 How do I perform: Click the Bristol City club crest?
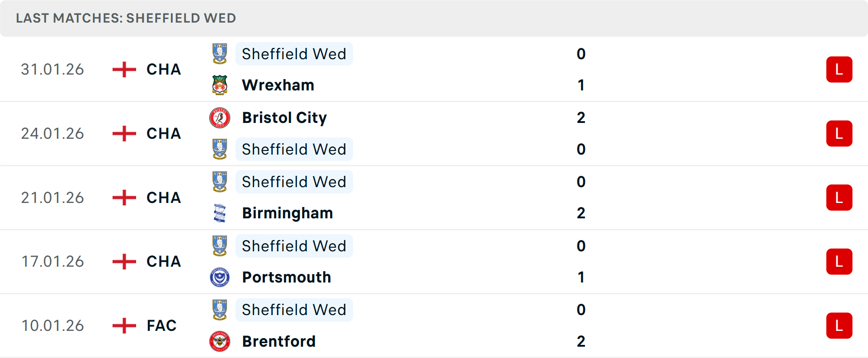pyautogui.click(x=220, y=118)
